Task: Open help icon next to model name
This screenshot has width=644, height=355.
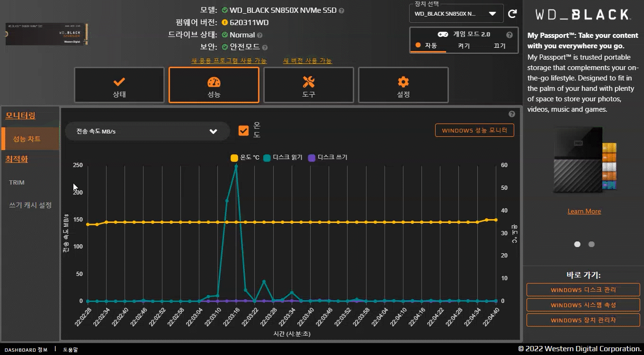Action: click(x=341, y=10)
